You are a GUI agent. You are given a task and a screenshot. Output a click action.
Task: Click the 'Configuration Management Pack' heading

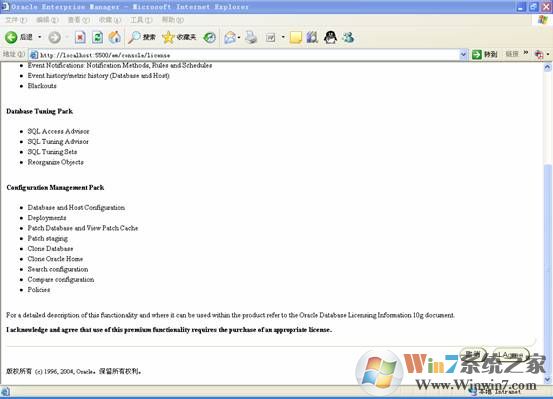(x=55, y=187)
